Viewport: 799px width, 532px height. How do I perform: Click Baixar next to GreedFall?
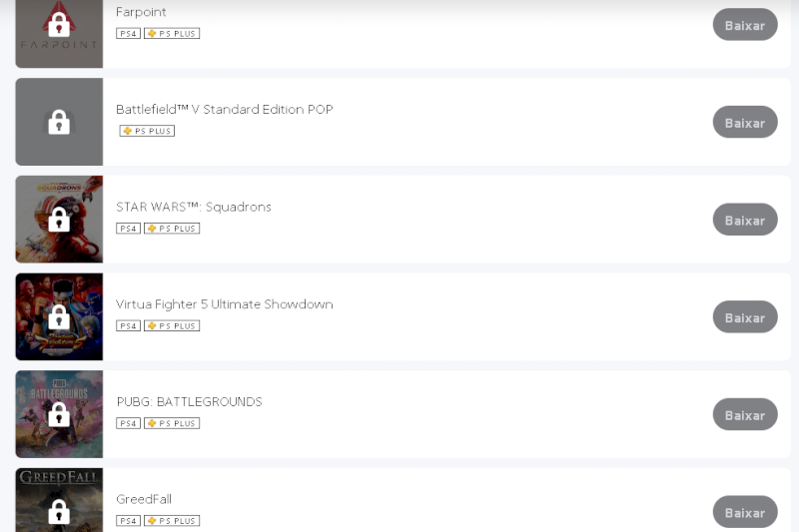point(745,512)
